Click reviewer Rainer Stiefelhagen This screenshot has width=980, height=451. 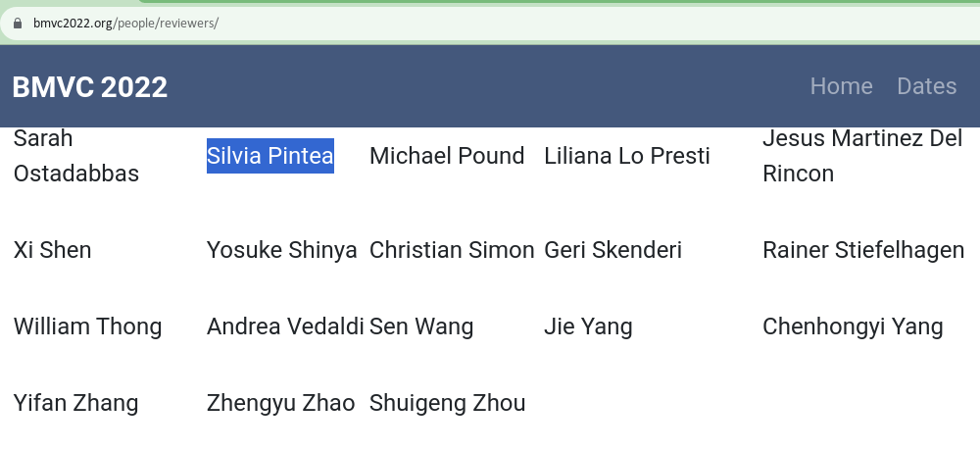tap(863, 250)
